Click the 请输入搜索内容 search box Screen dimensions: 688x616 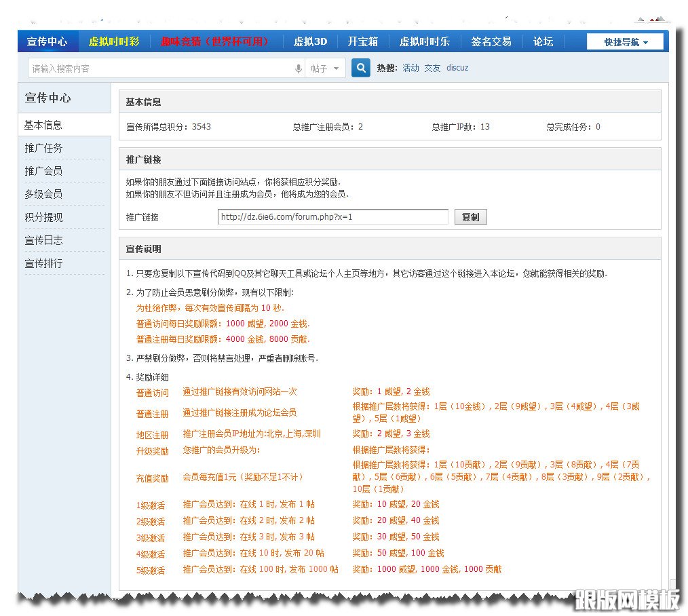(136, 69)
